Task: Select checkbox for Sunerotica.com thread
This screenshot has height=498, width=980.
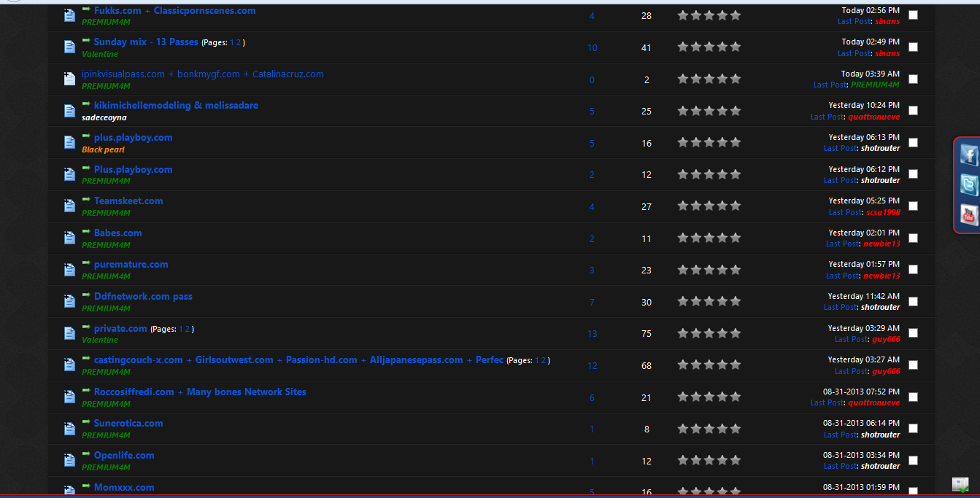Action: (x=913, y=429)
